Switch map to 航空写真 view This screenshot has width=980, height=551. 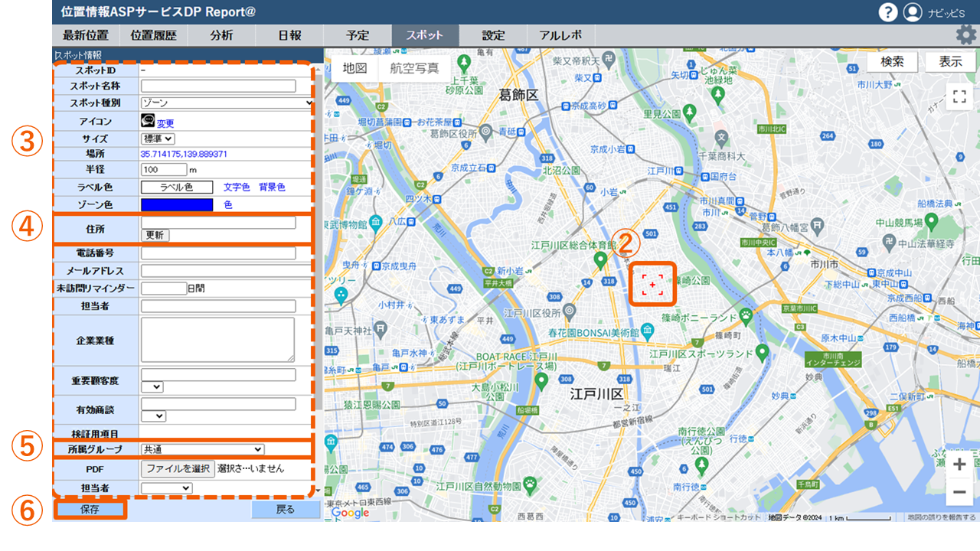point(414,67)
